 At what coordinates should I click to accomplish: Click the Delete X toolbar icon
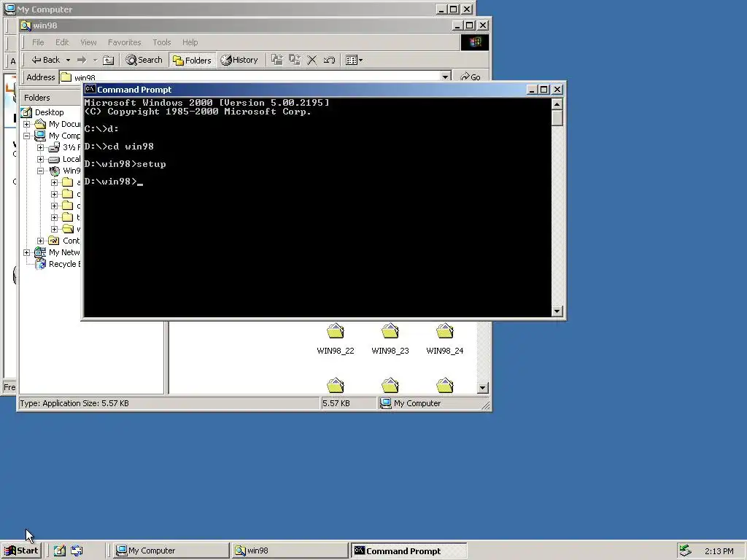(312, 60)
